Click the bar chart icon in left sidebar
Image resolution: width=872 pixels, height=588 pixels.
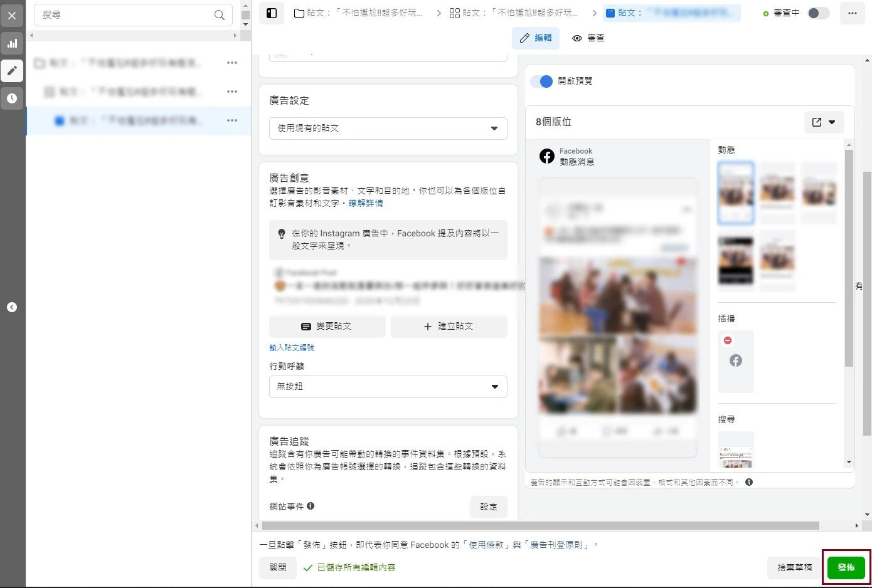[x=12, y=43]
